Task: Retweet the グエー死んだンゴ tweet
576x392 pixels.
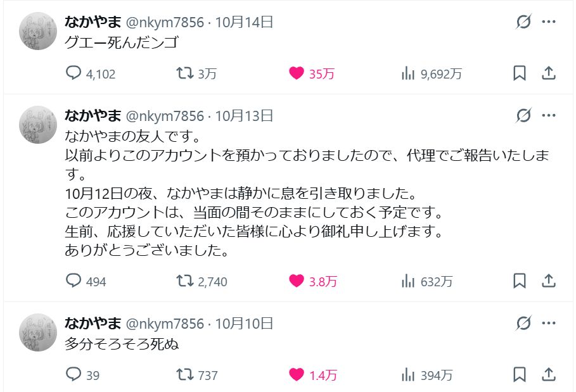Action: click(x=196, y=73)
